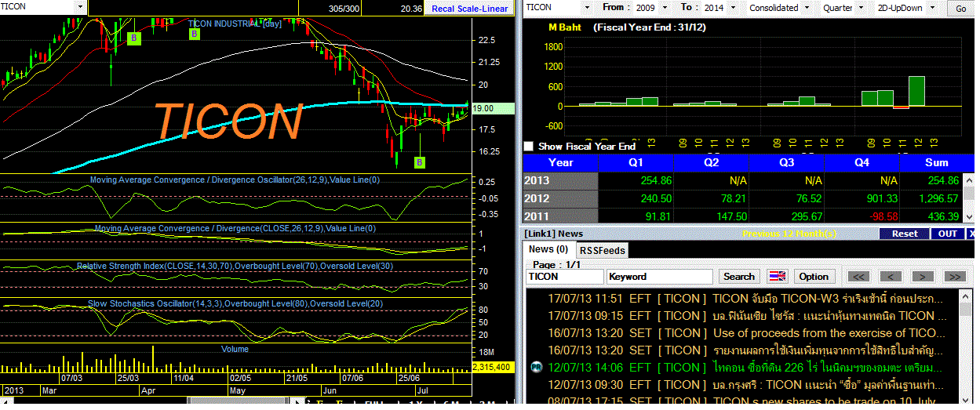Click the Thai/English flag language icon
This screenshot has height=410, width=980.
(777, 277)
